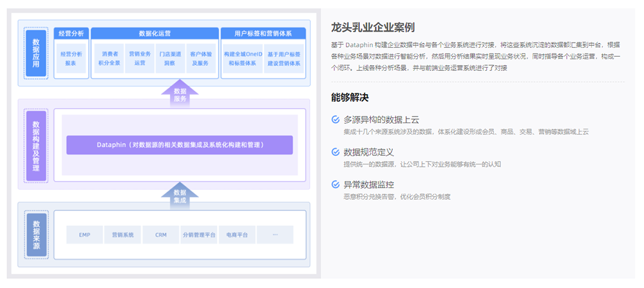Click the 数据集成 upward arrow icon

pyautogui.click(x=180, y=196)
